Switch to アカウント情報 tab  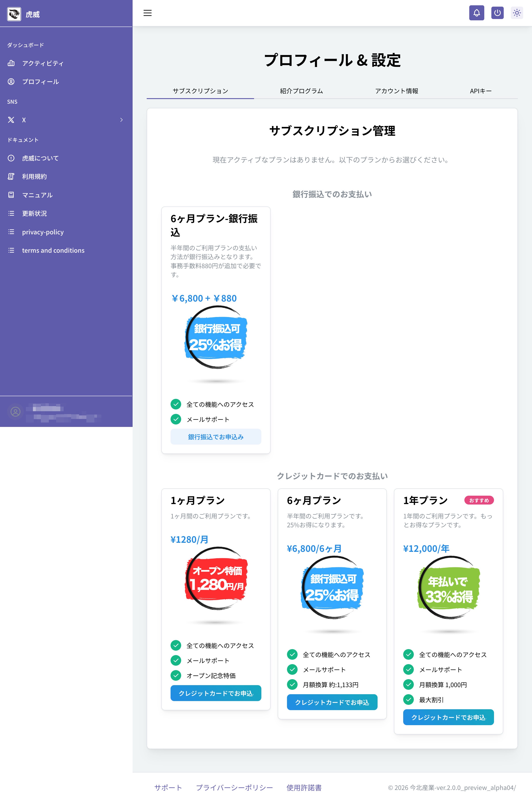(x=396, y=91)
